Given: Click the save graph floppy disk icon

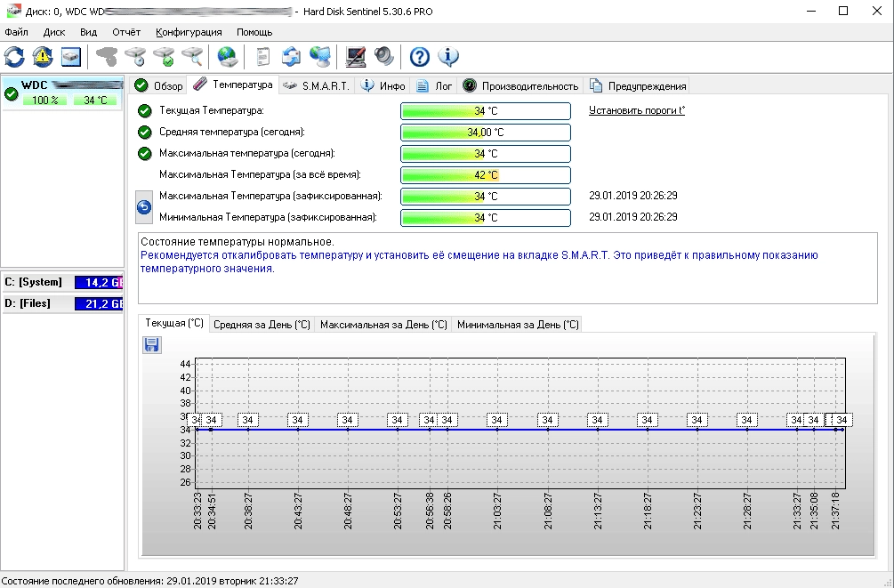Looking at the screenshot, I should [x=151, y=344].
